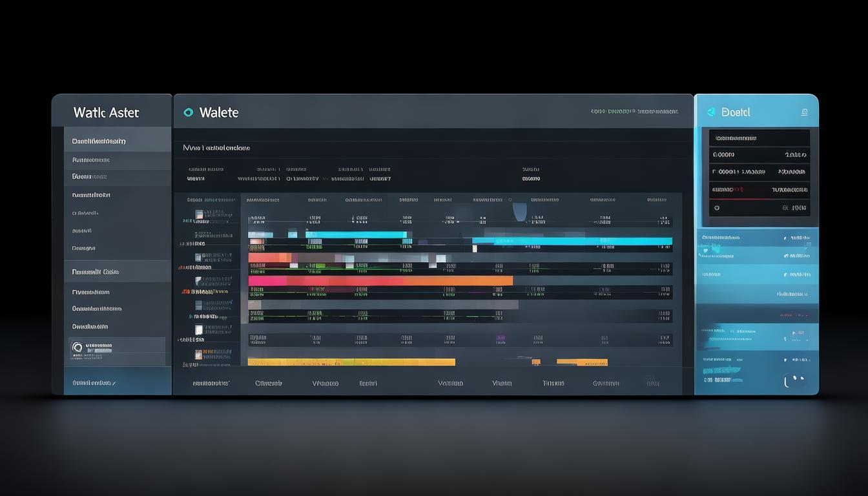This screenshot has height=496, width=868.
Task: Click the teal ring icon beside Walete
Action: pos(188,112)
